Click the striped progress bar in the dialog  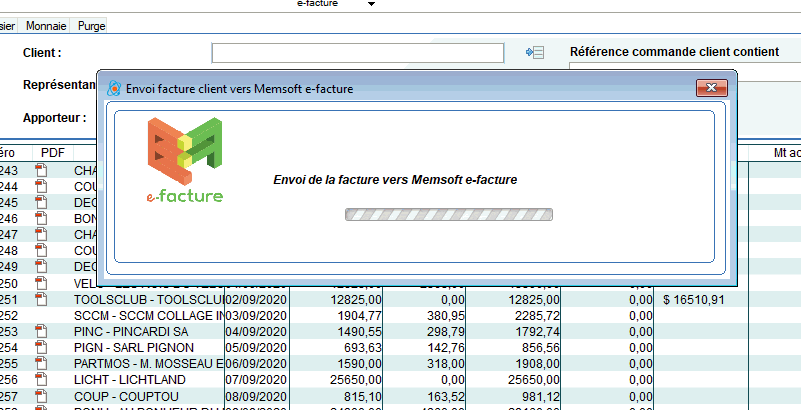[x=449, y=214]
